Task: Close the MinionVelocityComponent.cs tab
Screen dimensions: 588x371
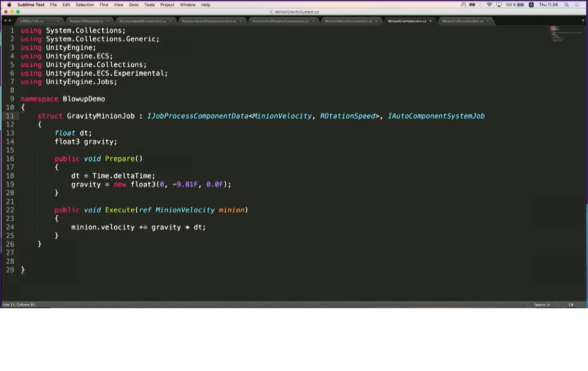Action: (x=377, y=21)
